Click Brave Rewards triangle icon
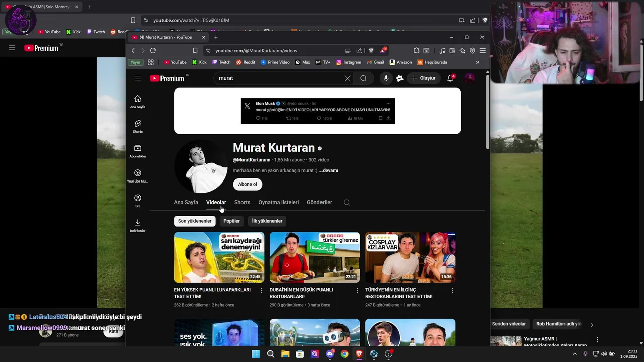Image resolution: width=644 pixels, height=362 pixels. (383, 50)
